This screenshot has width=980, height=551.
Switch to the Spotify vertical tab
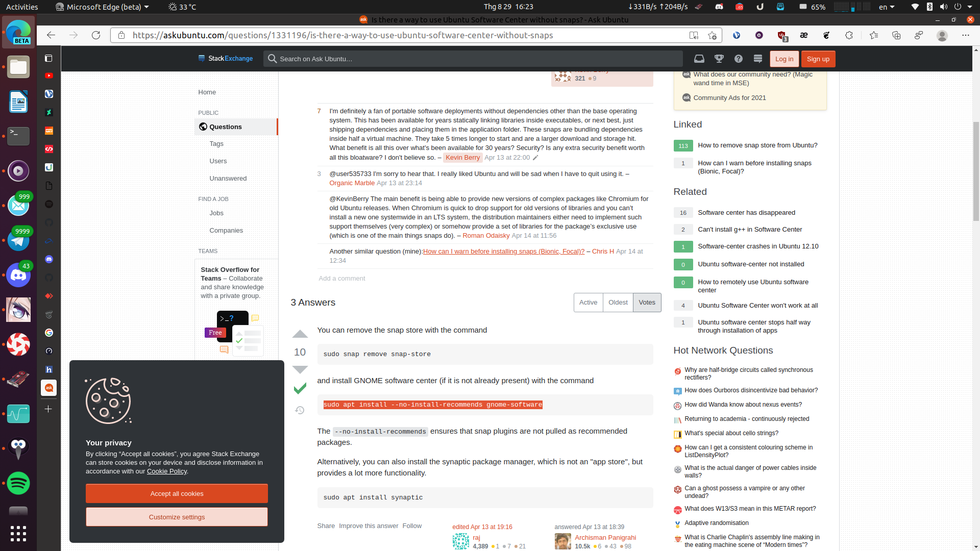[x=49, y=204]
